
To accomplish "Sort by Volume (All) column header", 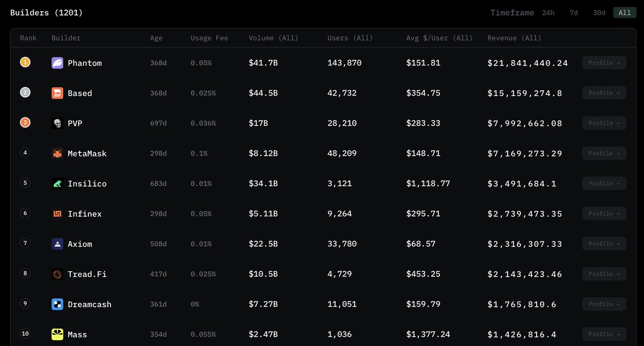I will [273, 38].
